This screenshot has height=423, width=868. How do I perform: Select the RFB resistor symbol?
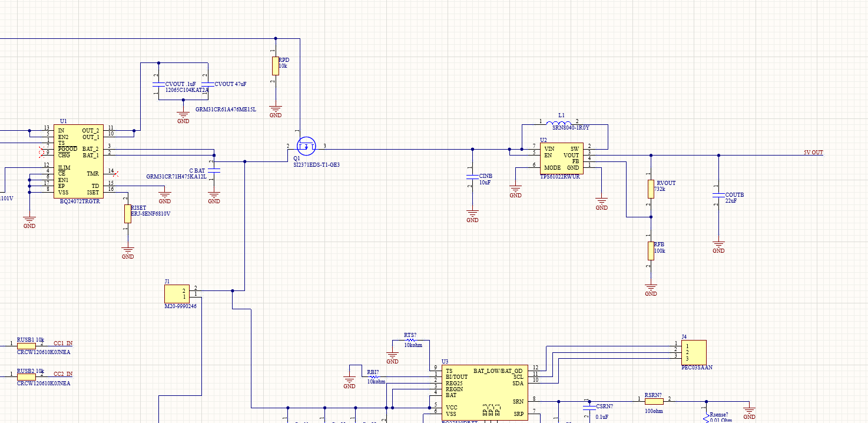[651, 250]
